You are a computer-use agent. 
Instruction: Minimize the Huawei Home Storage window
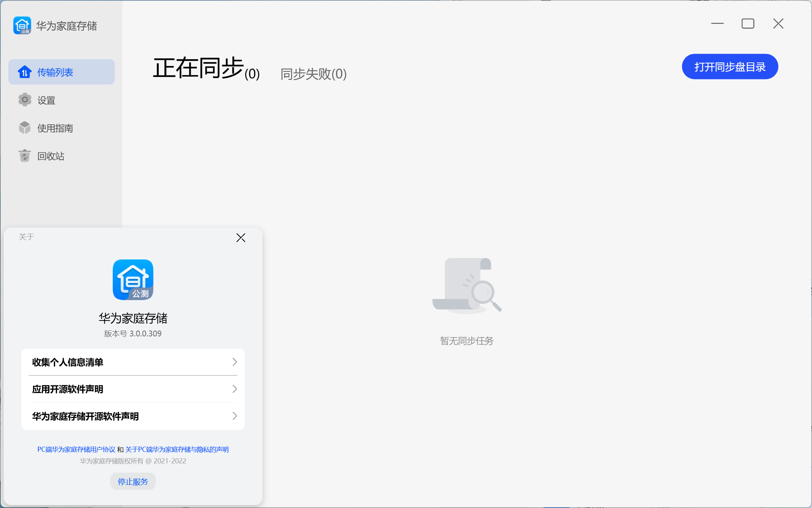coord(717,24)
